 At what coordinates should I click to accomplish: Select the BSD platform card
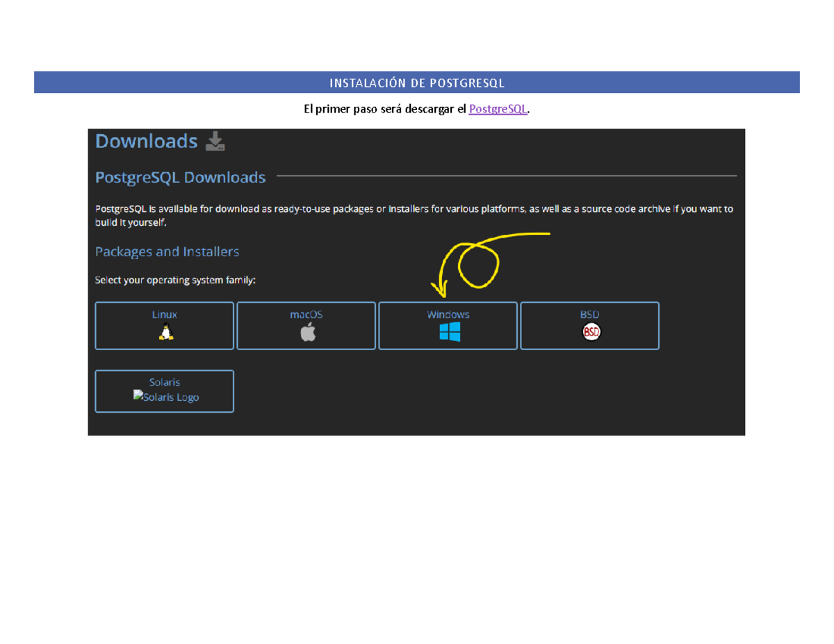589,325
